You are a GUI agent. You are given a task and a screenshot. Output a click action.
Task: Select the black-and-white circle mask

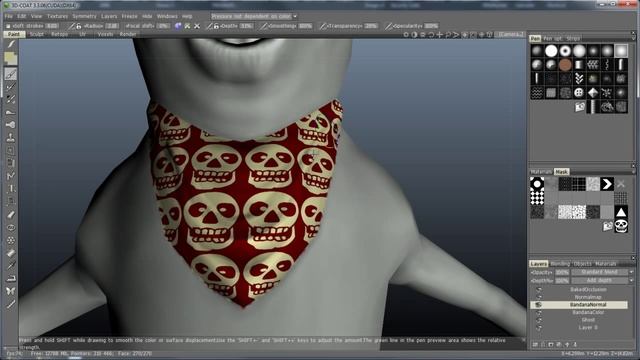pyautogui.click(x=537, y=184)
